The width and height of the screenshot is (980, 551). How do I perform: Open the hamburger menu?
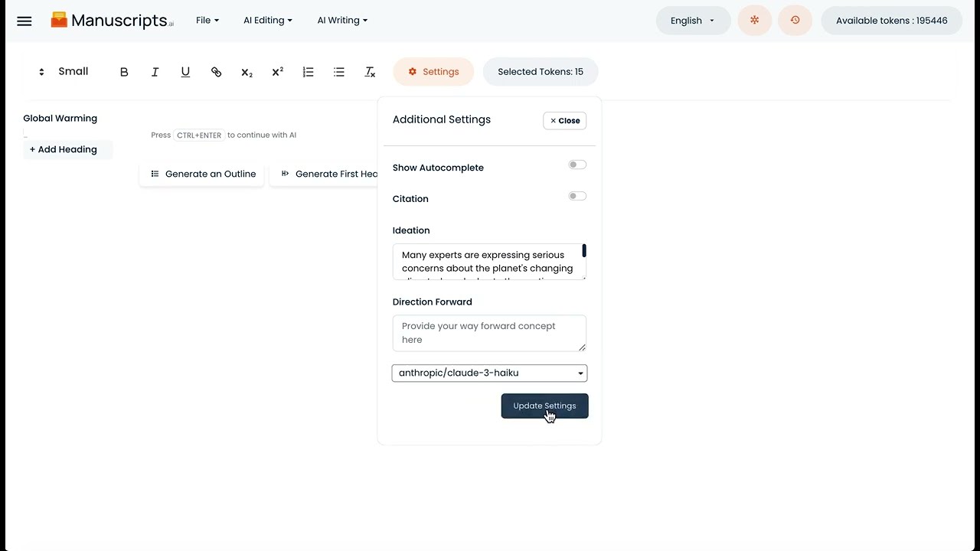[x=24, y=21]
